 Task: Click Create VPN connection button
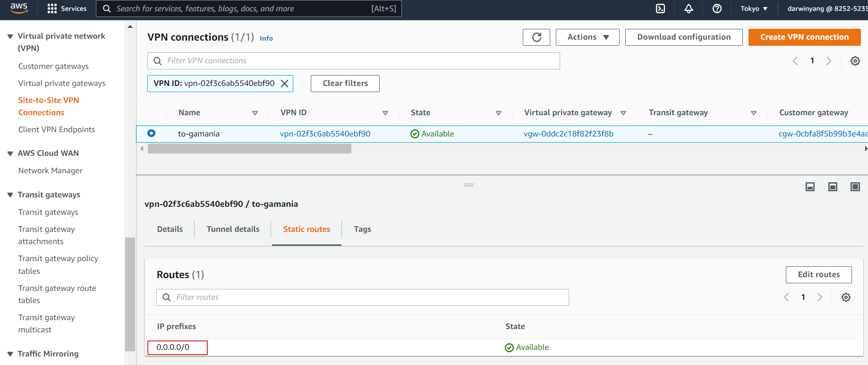pyautogui.click(x=804, y=37)
